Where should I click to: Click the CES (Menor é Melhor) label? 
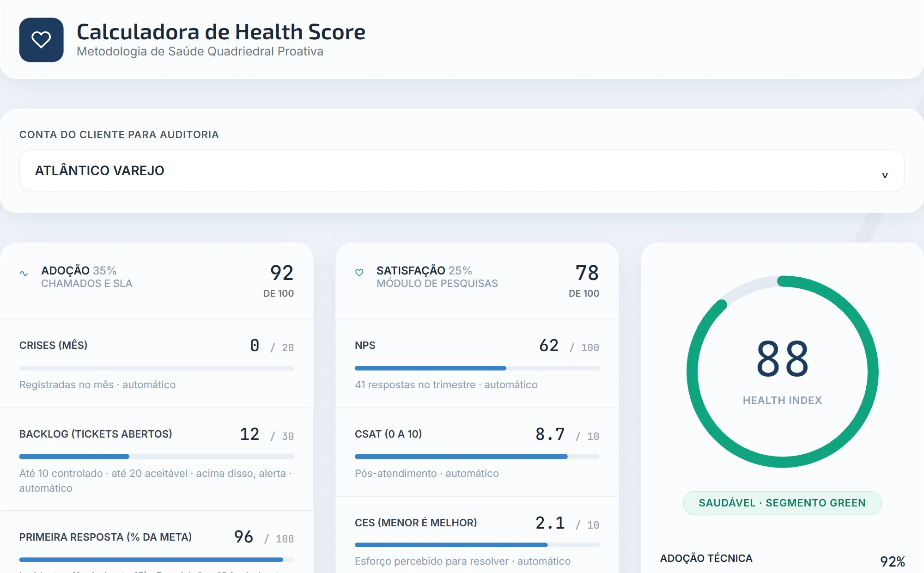[416, 523]
